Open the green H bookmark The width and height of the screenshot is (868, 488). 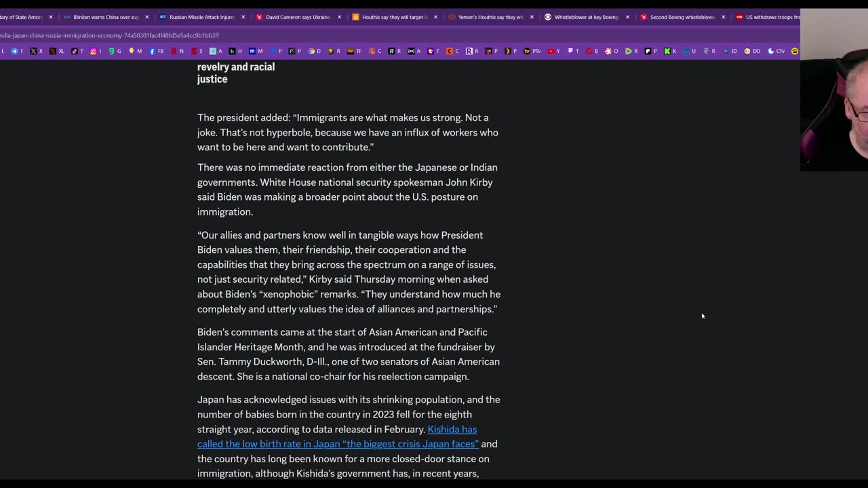point(235,51)
